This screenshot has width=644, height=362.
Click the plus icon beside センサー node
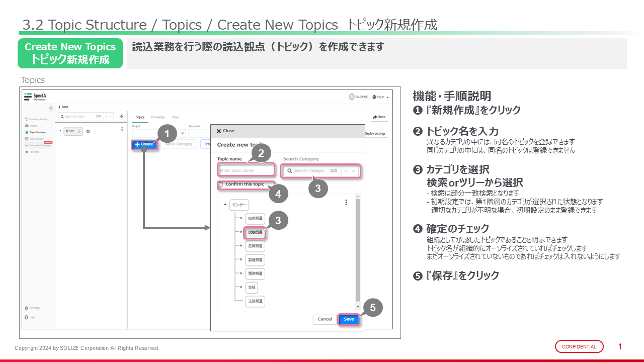point(88,131)
